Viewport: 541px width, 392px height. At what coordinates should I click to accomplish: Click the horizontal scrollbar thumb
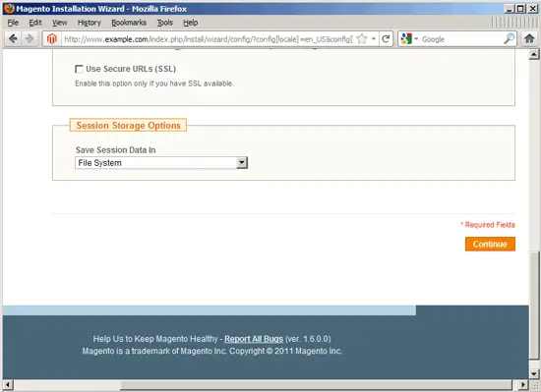(316, 384)
